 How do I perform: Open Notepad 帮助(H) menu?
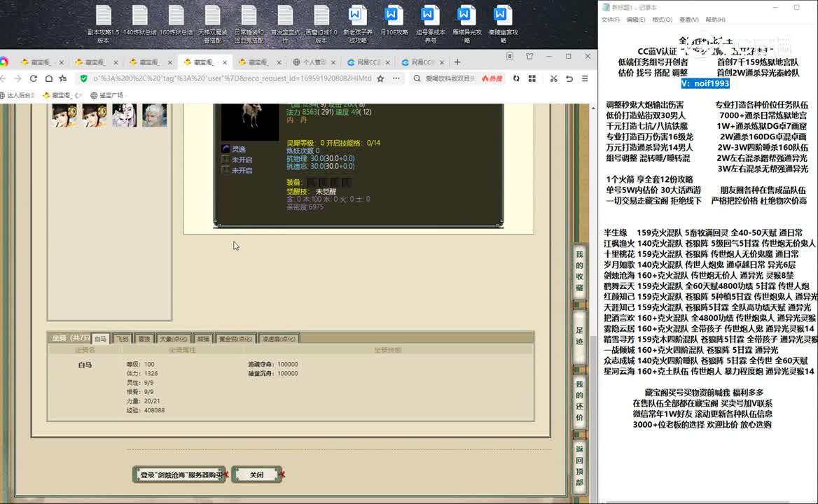pyautogui.click(x=715, y=20)
